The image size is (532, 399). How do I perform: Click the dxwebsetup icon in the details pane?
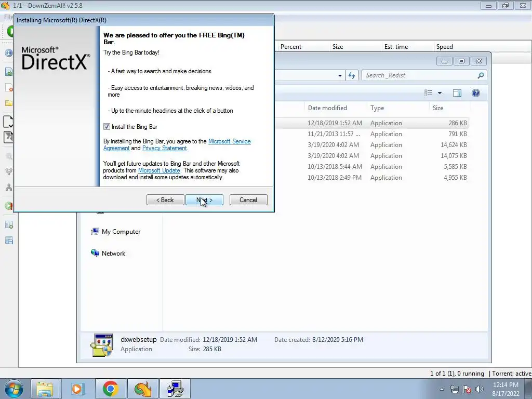(x=101, y=345)
